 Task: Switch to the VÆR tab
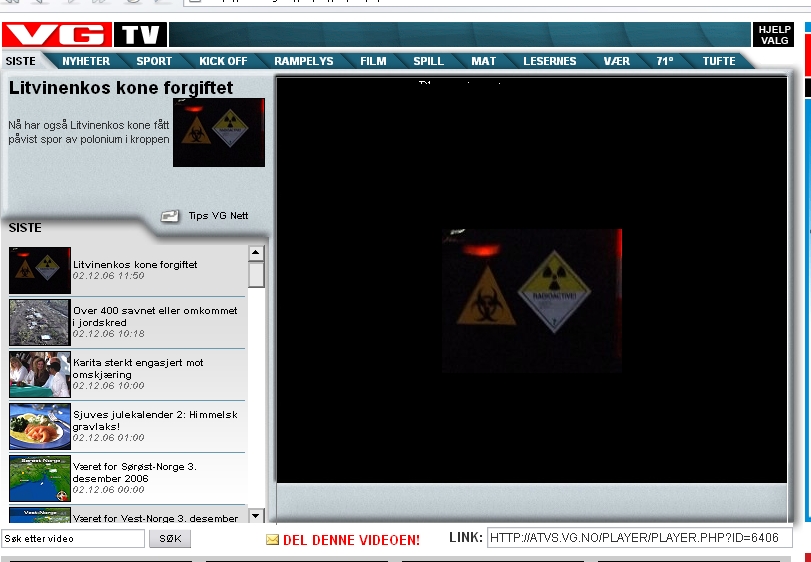point(617,61)
